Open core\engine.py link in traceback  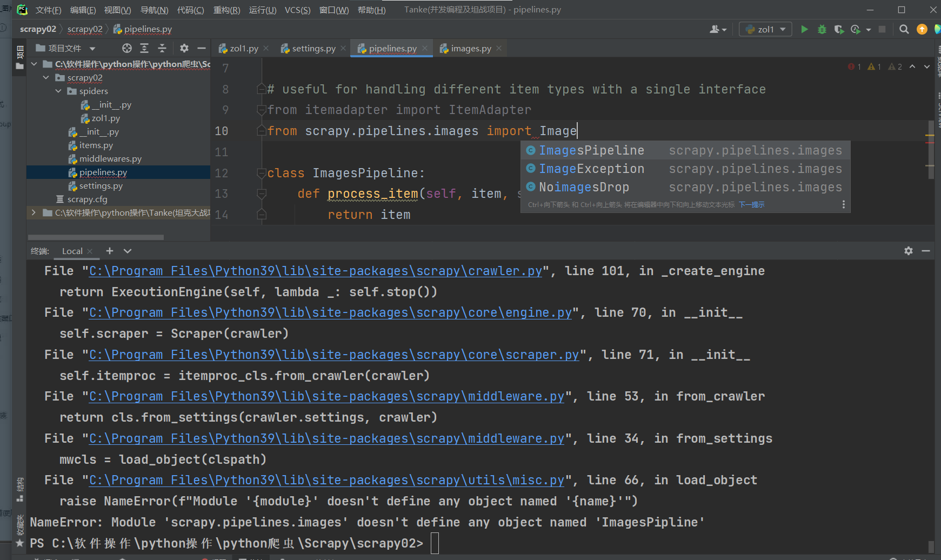pyautogui.click(x=330, y=312)
